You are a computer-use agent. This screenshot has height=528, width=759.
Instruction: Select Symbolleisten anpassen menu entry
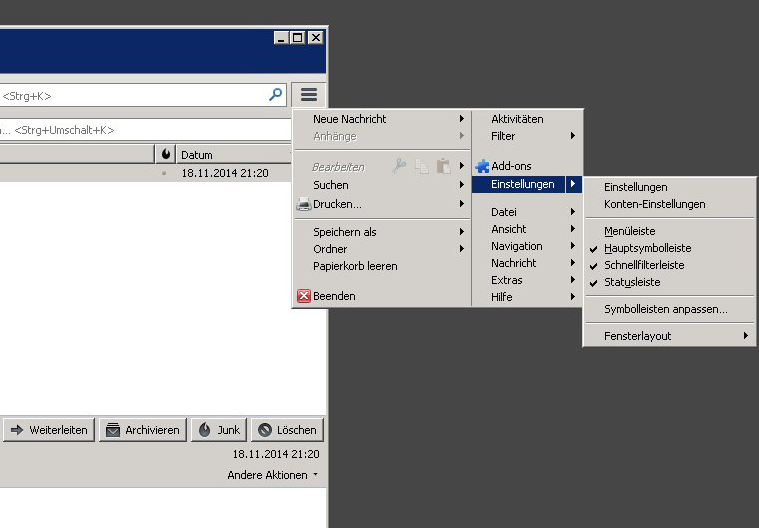coord(665,309)
